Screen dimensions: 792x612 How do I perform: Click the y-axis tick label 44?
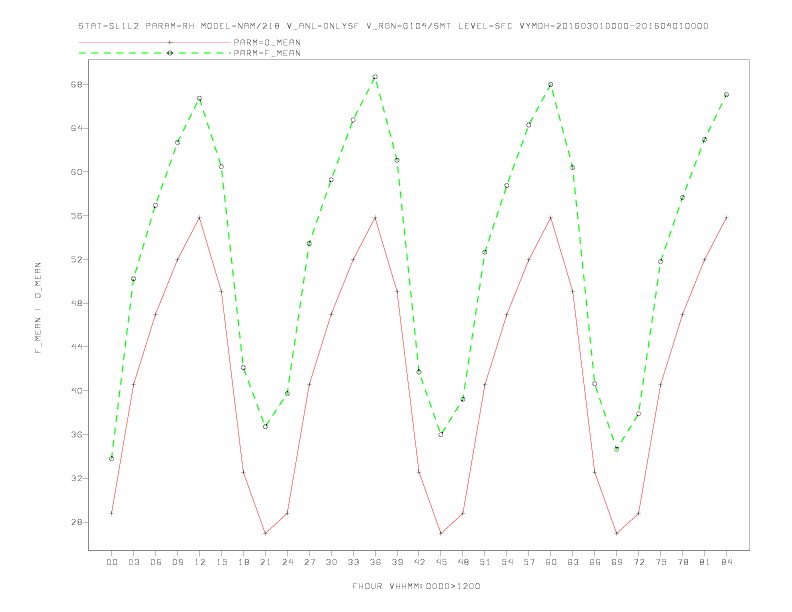(76, 347)
